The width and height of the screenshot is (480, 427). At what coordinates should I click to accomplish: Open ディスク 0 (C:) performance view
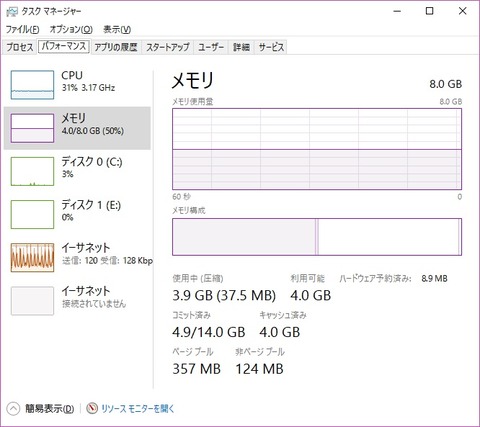pos(77,171)
